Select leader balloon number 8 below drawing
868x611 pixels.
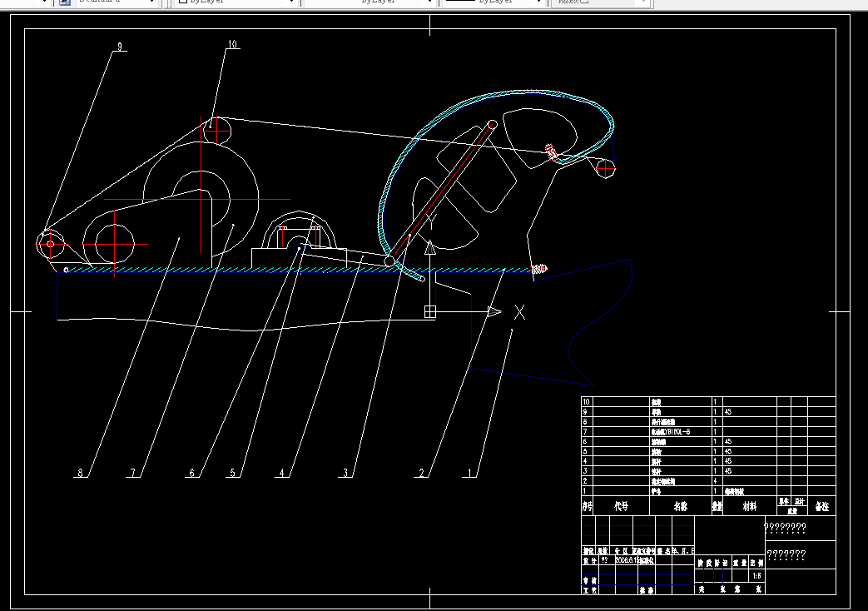pos(80,473)
